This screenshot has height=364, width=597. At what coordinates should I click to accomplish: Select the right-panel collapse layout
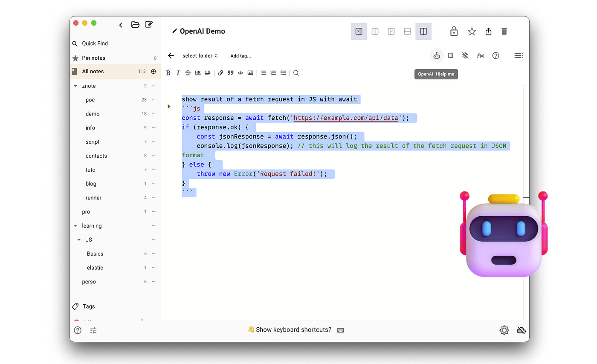(x=359, y=31)
